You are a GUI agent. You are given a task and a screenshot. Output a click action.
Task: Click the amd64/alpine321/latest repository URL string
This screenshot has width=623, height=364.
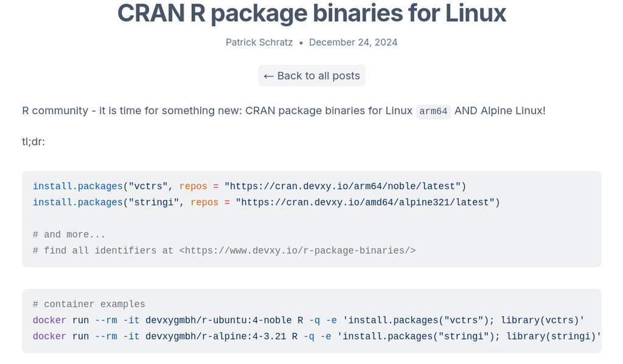365,202
